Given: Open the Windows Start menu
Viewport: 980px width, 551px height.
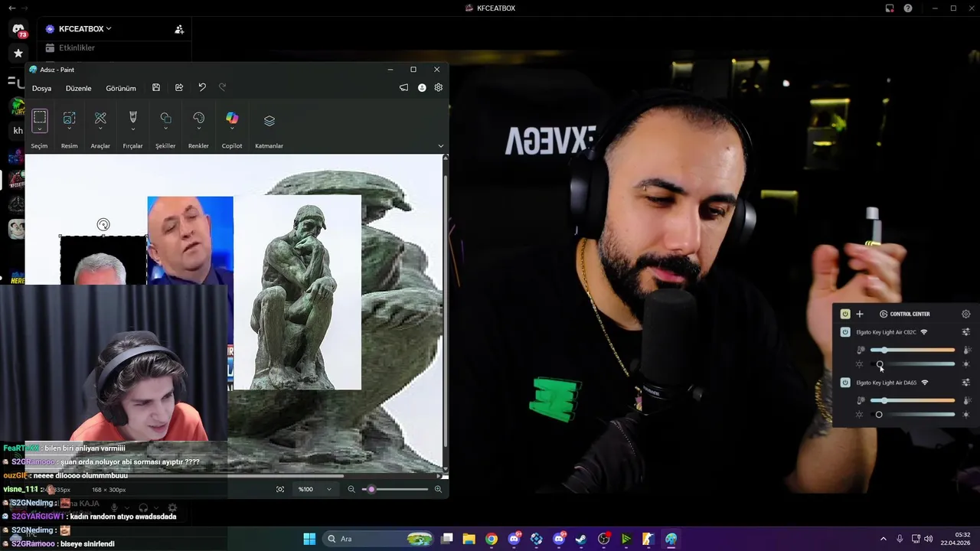Looking at the screenshot, I should [309, 539].
